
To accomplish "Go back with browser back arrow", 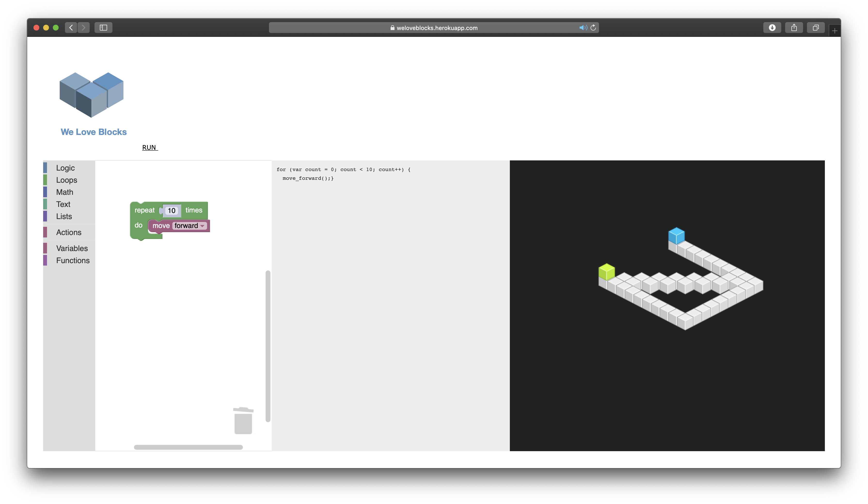I will (71, 28).
